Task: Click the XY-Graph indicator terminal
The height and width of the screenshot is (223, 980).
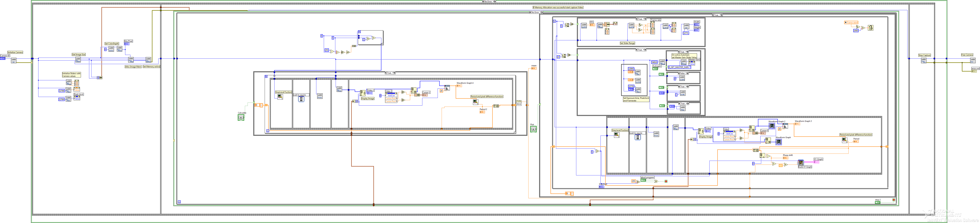Action: tap(816, 162)
